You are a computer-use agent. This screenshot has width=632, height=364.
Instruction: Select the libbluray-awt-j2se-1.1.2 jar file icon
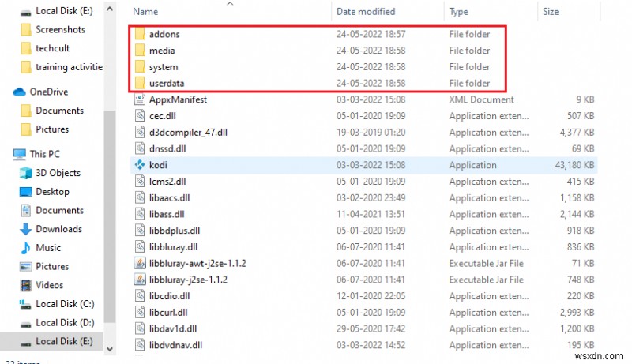(138, 263)
